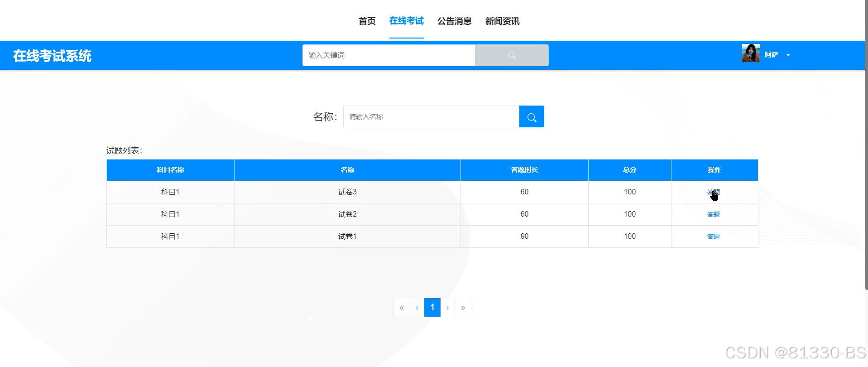Click 答题 link for 试卷3
Screen dimensions: 868x367
[714, 192]
